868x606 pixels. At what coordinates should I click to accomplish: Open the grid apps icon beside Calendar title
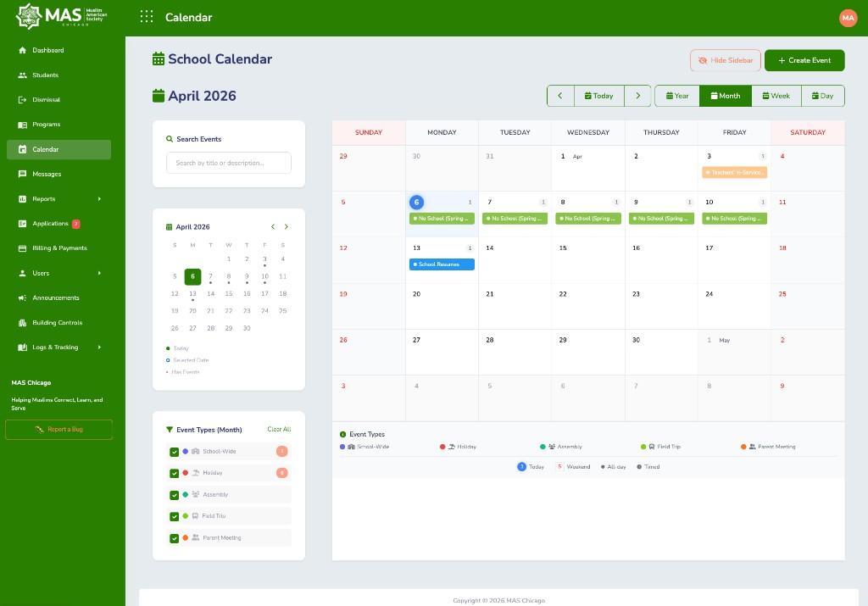(146, 17)
